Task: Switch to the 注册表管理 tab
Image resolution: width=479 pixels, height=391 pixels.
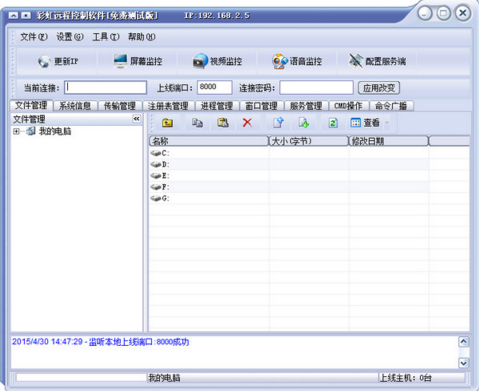Action: [168, 106]
